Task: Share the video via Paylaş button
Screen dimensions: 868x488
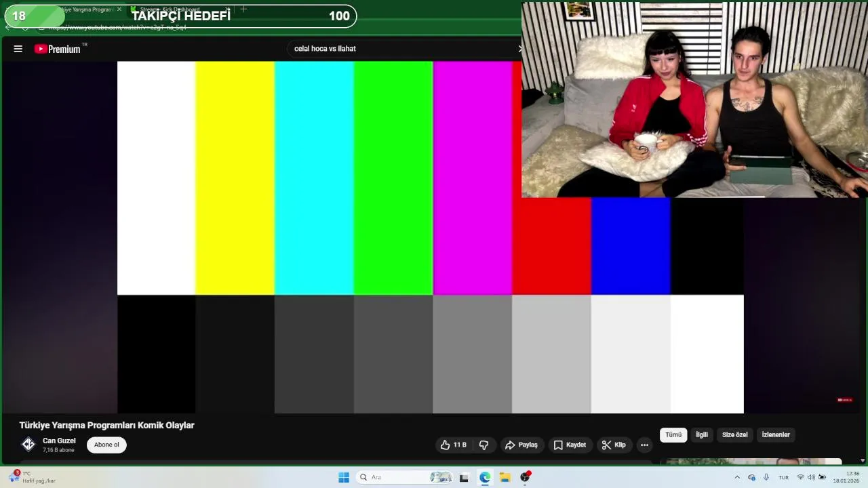Action: pos(521,445)
